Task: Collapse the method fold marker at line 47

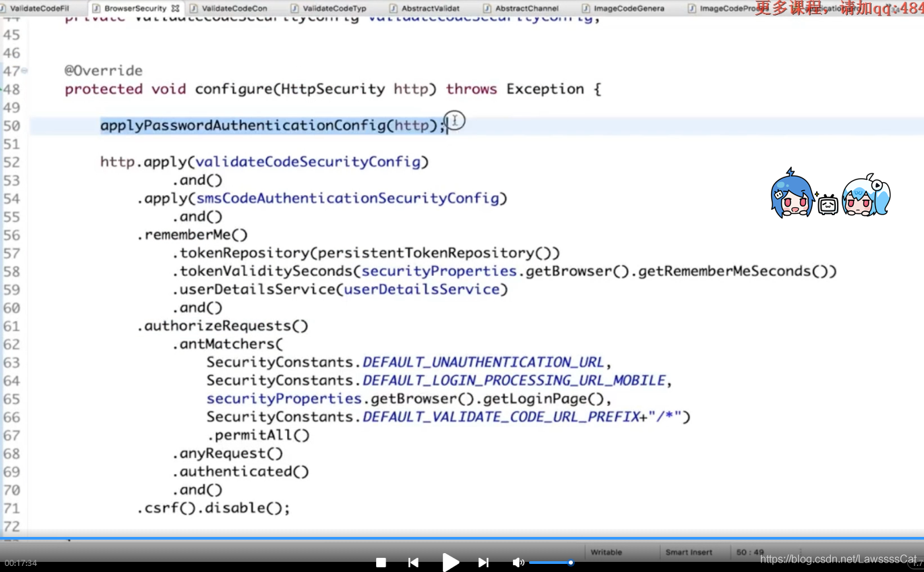Action: point(25,71)
